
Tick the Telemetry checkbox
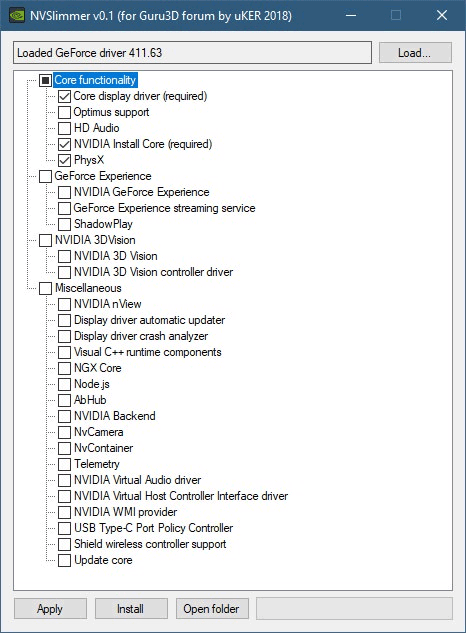point(64,464)
